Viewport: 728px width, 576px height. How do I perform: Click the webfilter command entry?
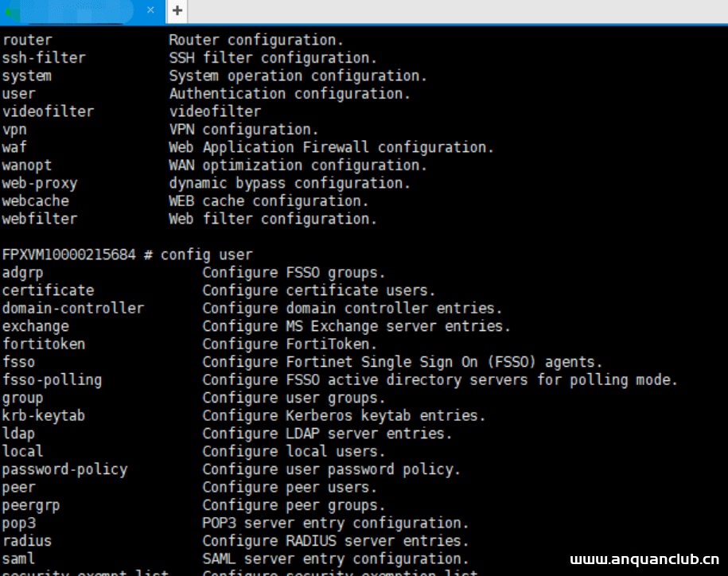(39, 218)
